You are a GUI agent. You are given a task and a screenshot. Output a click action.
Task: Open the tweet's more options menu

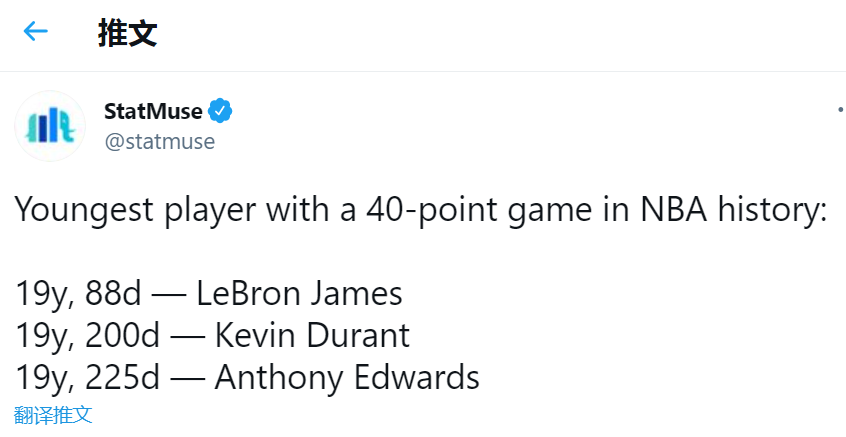click(840, 110)
